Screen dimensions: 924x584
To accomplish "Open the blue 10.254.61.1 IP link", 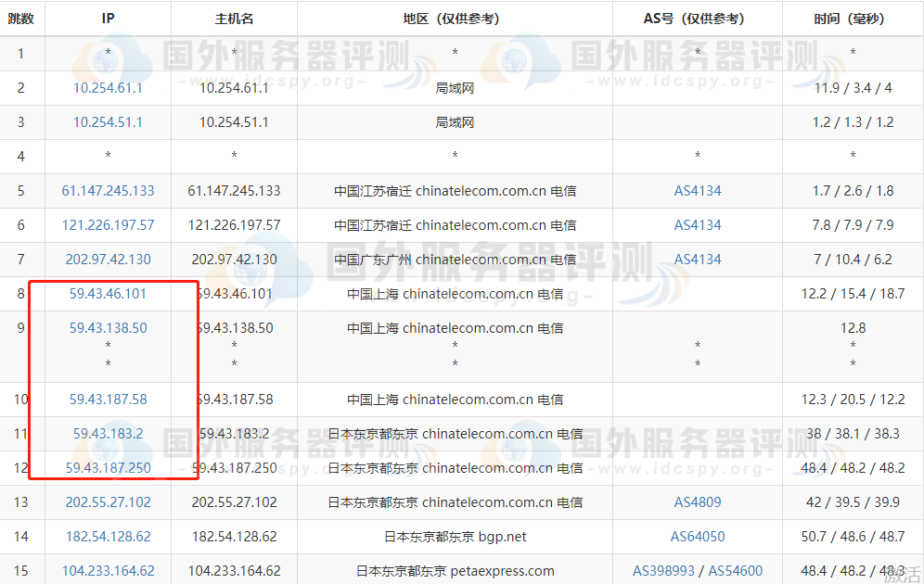I will 108,88.
